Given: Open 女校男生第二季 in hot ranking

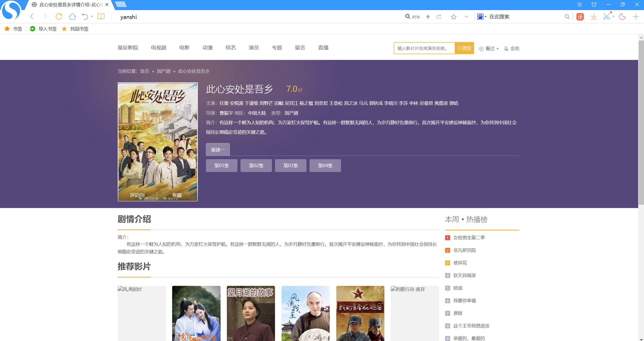Looking at the screenshot, I should (x=469, y=237).
